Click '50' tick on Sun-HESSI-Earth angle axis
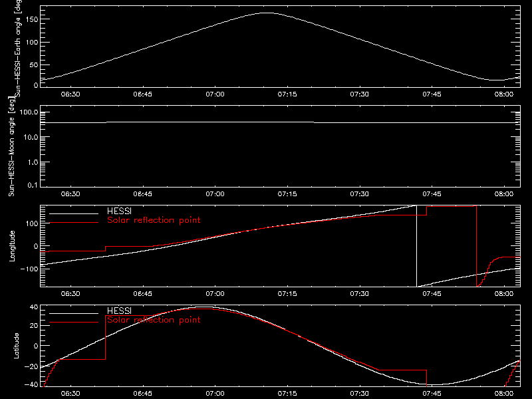Viewport: 532px width, 399px height. pos(34,65)
